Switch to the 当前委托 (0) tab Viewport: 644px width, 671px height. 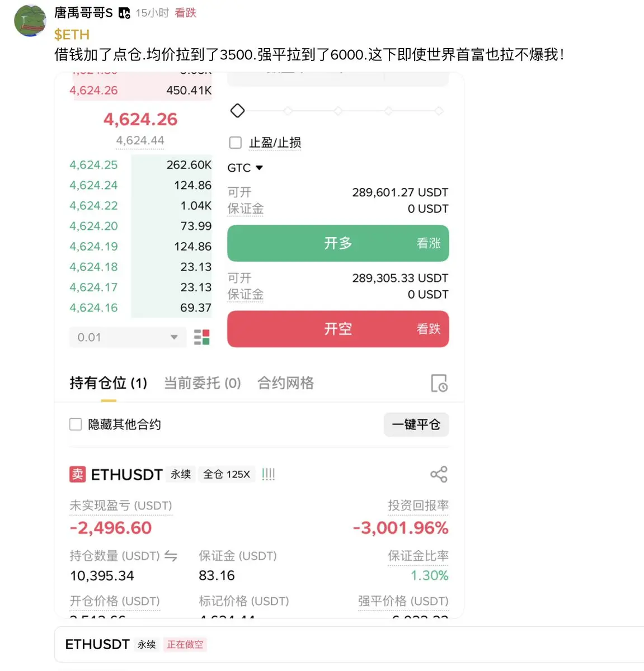click(202, 383)
